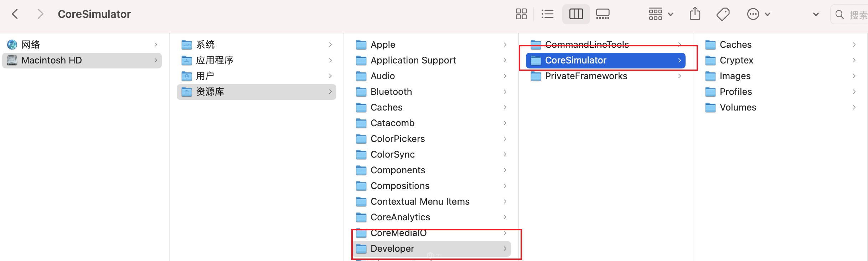Select 网络 in the first column

(x=82, y=45)
